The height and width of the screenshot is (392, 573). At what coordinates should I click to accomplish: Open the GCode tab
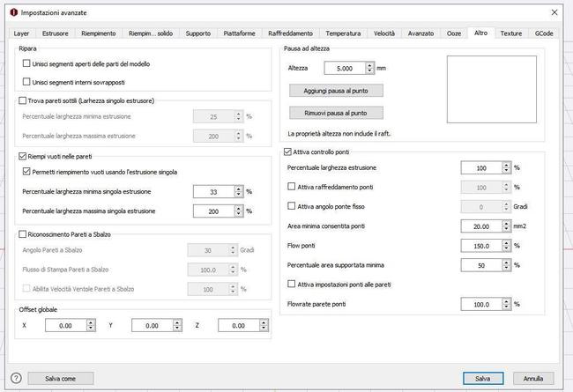click(544, 33)
